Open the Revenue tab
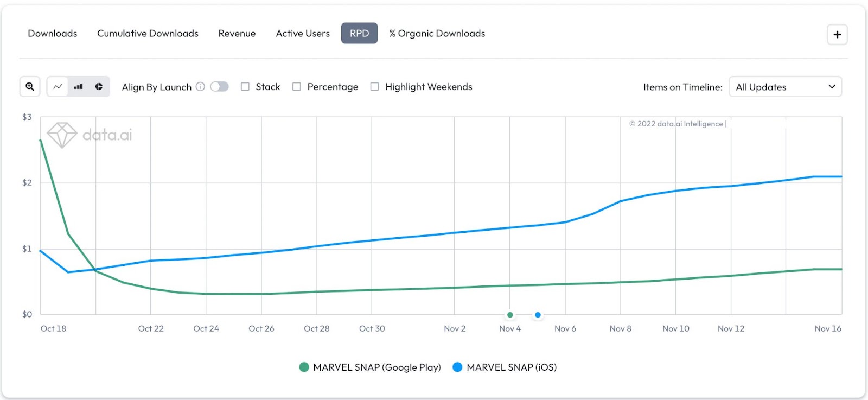The width and height of the screenshot is (868, 400). pyautogui.click(x=237, y=34)
